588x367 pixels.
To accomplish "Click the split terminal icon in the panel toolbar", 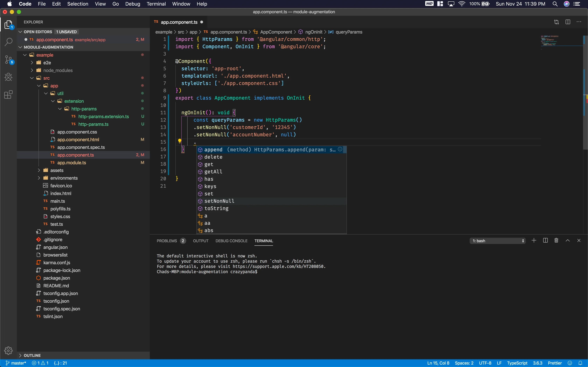I will coord(545,240).
